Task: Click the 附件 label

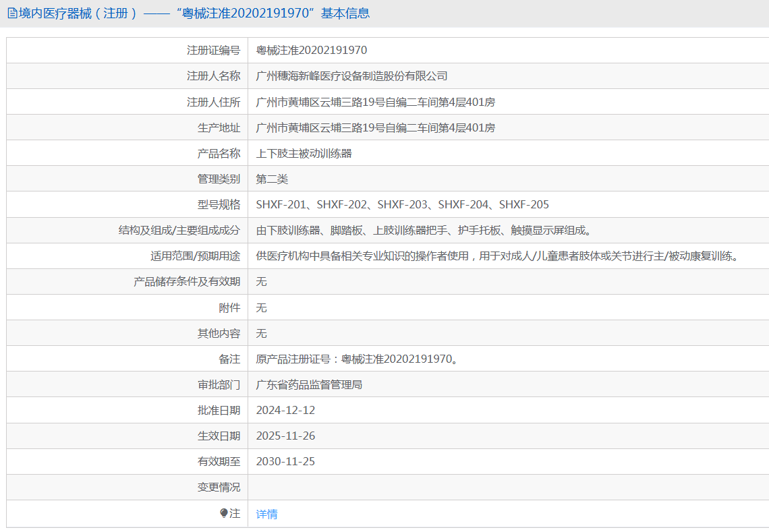Action: tap(230, 307)
